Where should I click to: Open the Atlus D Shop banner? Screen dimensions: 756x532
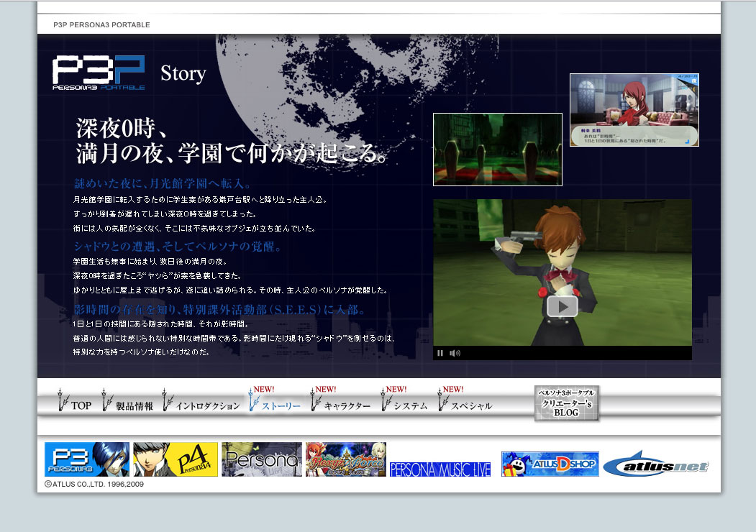tap(550, 464)
